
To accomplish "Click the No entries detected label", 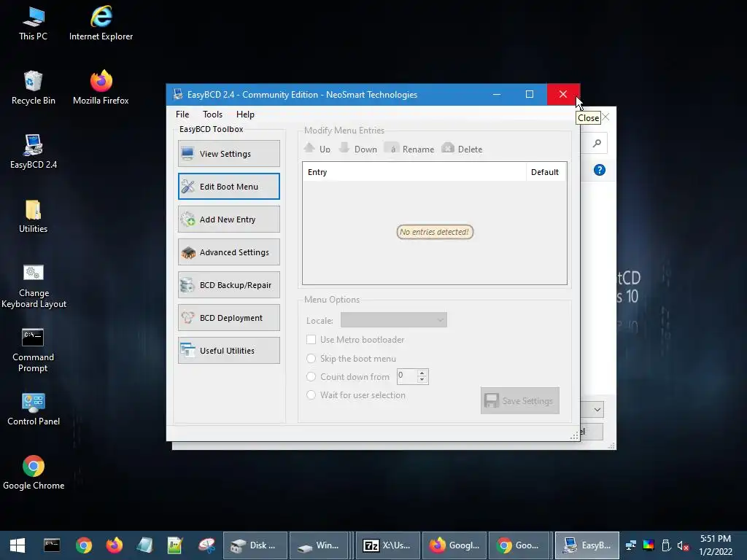I will [x=435, y=232].
